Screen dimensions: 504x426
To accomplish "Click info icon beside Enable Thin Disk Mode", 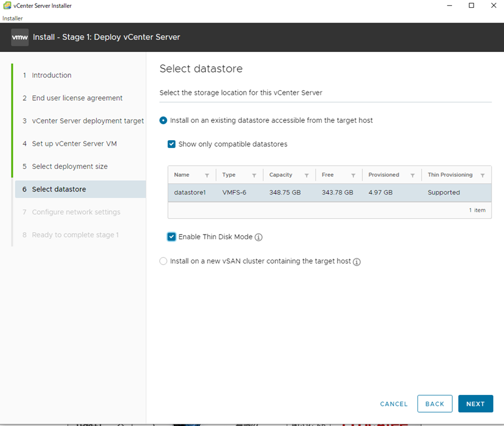I will (x=259, y=237).
